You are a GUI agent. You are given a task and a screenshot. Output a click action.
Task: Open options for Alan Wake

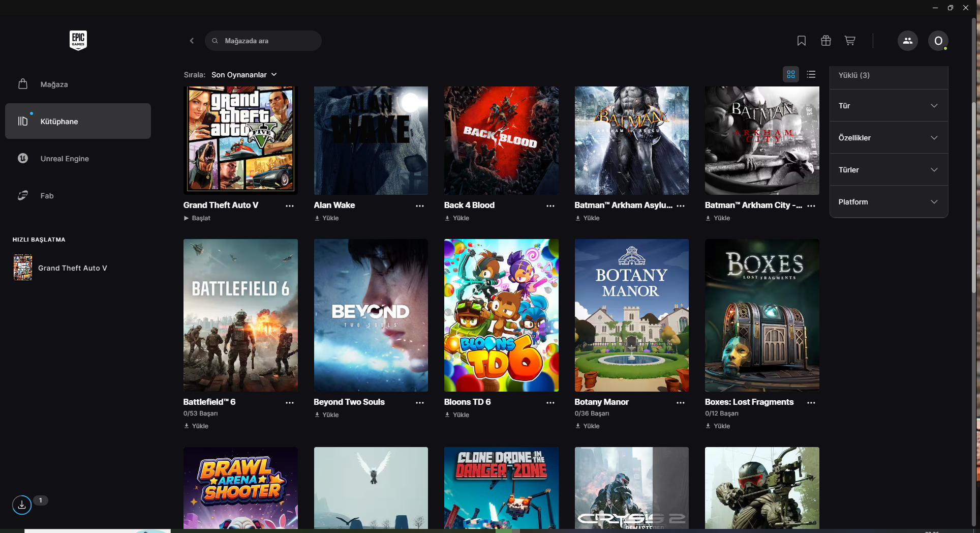pyautogui.click(x=420, y=205)
